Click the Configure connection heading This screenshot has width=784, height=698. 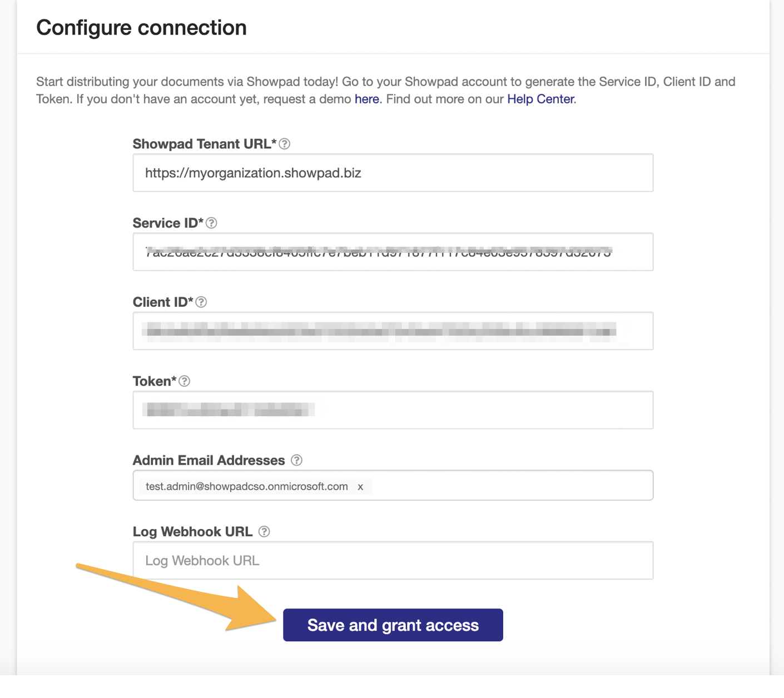point(141,28)
